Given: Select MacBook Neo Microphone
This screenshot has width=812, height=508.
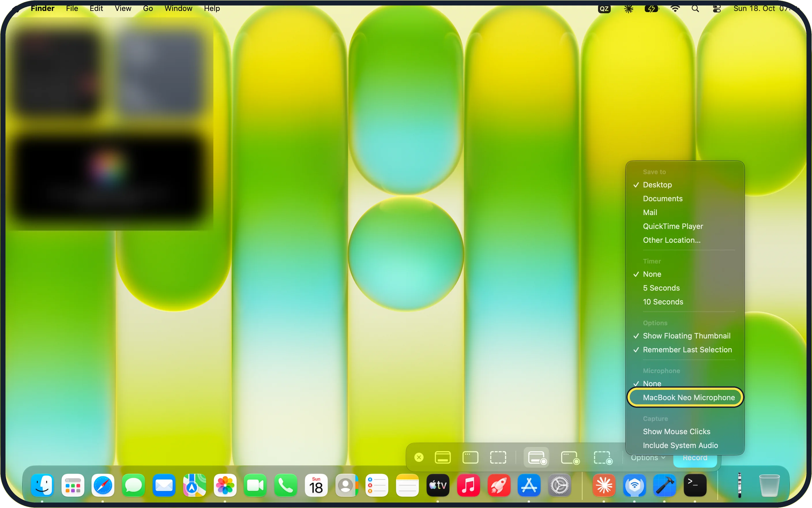Looking at the screenshot, I should tap(685, 398).
